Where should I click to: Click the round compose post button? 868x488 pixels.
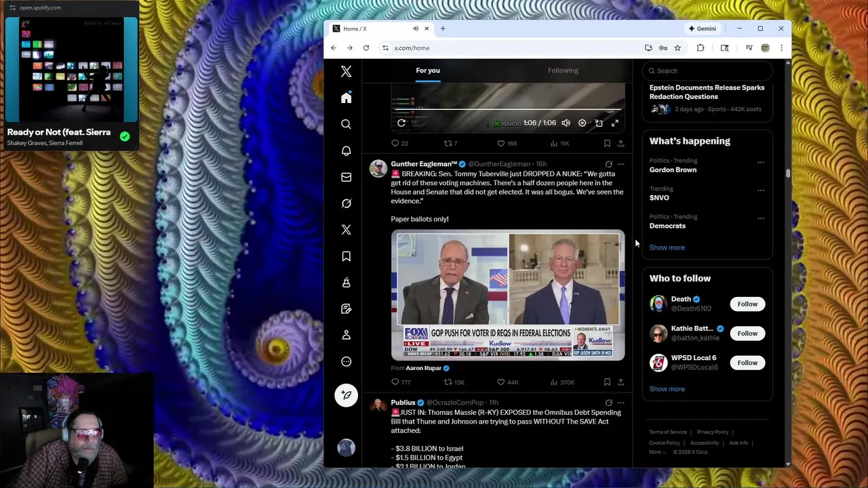346,395
